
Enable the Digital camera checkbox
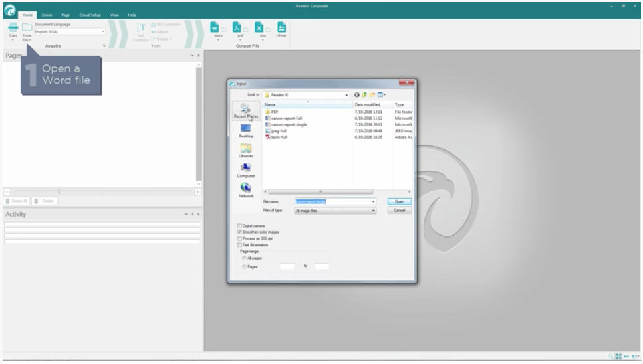[240, 226]
